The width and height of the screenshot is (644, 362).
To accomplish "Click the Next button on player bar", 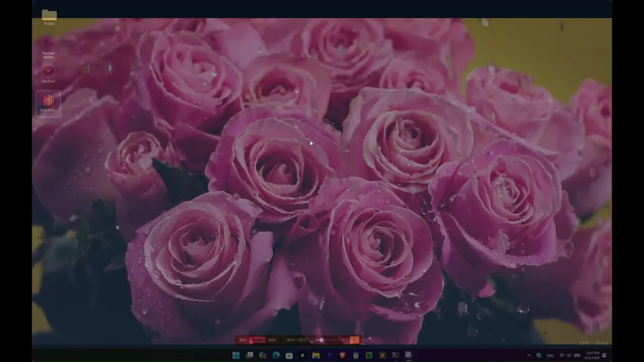I will pos(272,340).
